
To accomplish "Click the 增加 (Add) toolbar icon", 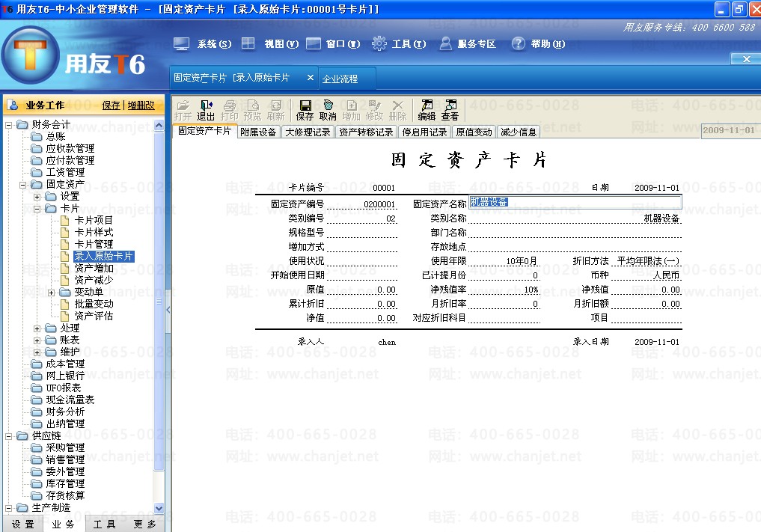I will point(352,111).
